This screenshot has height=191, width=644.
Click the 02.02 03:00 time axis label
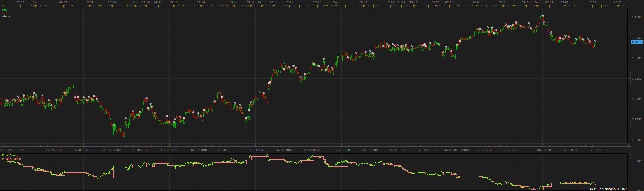tap(542, 150)
